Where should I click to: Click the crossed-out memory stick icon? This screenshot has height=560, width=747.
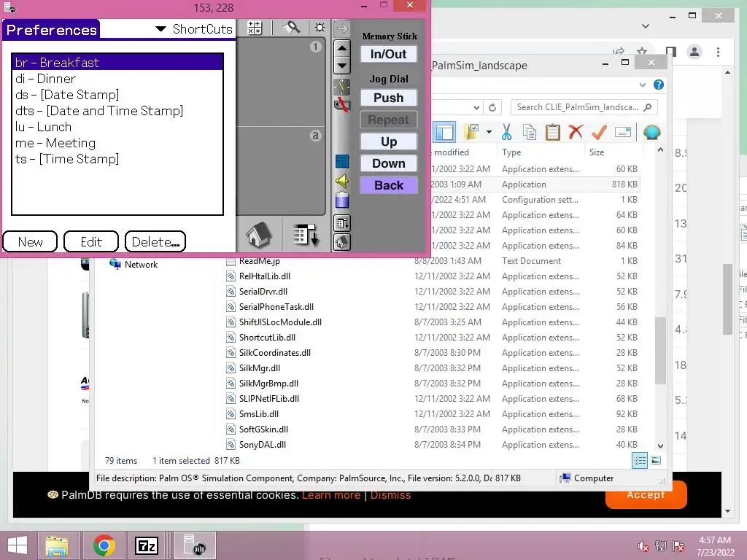click(x=341, y=104)
